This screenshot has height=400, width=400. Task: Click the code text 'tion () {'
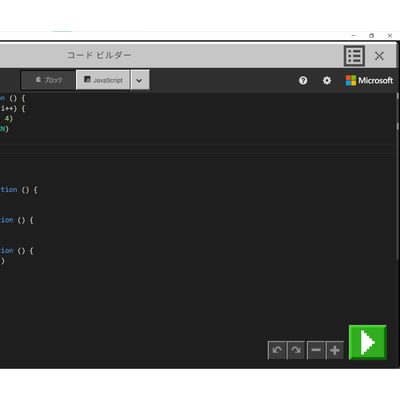[x=18, y=190]
